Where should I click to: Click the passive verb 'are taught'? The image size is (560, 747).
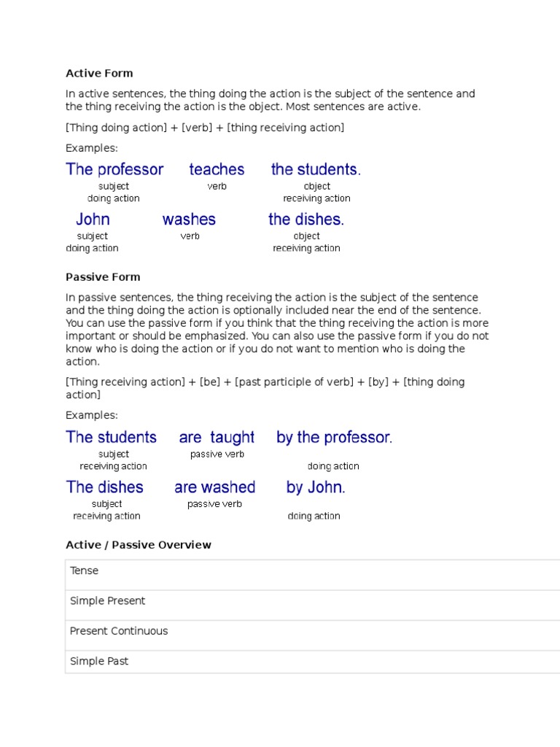point(217,437)
